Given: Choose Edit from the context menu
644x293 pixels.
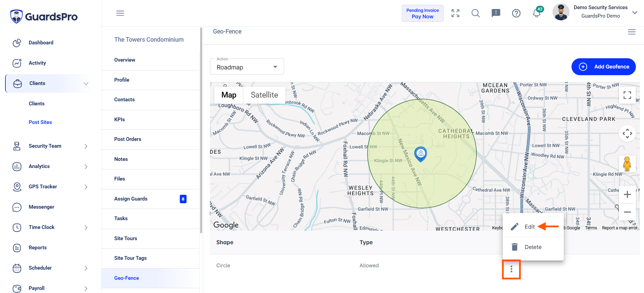Looking at the screenshot, I should (533, 227).
